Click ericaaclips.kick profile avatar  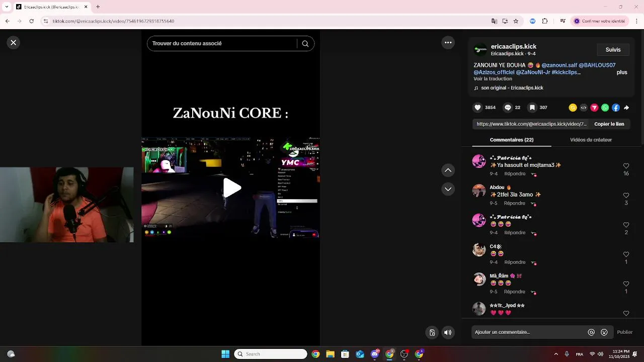tap(480, 50)
